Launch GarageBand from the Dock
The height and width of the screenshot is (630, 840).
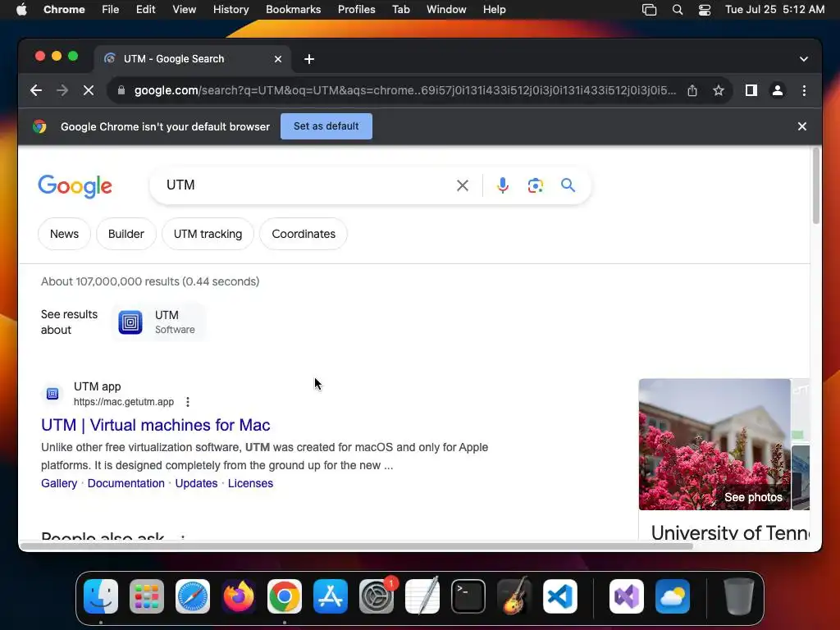point(514,596)
